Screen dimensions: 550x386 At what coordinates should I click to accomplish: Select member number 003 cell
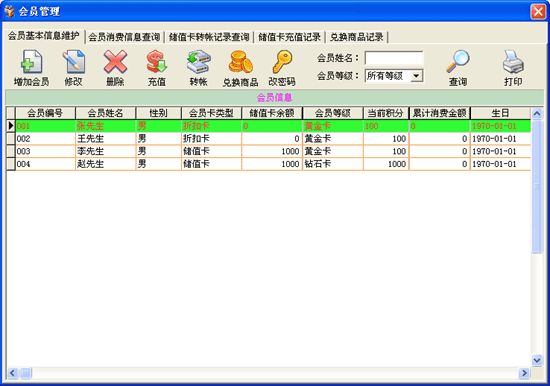45,152
